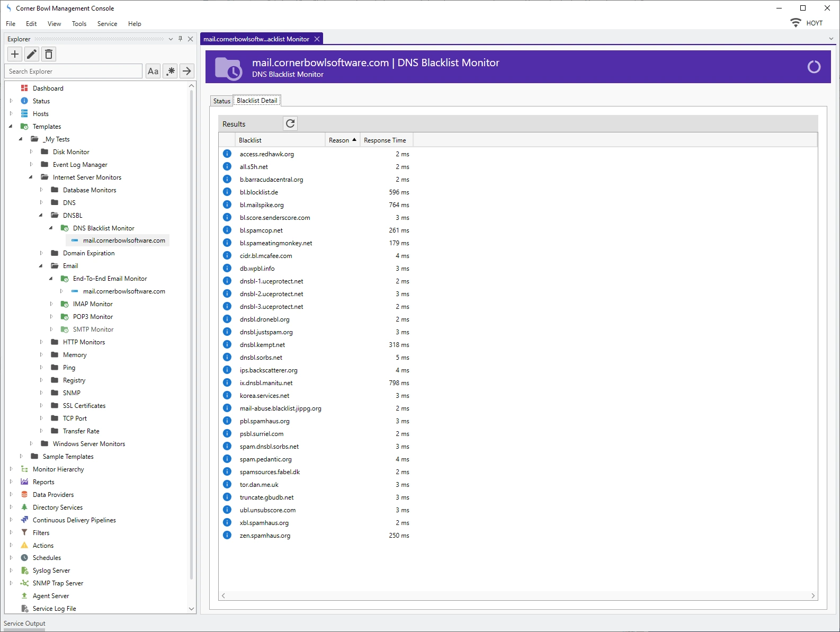Switch to the Status tab
The image size is (840, 632).
221,101
